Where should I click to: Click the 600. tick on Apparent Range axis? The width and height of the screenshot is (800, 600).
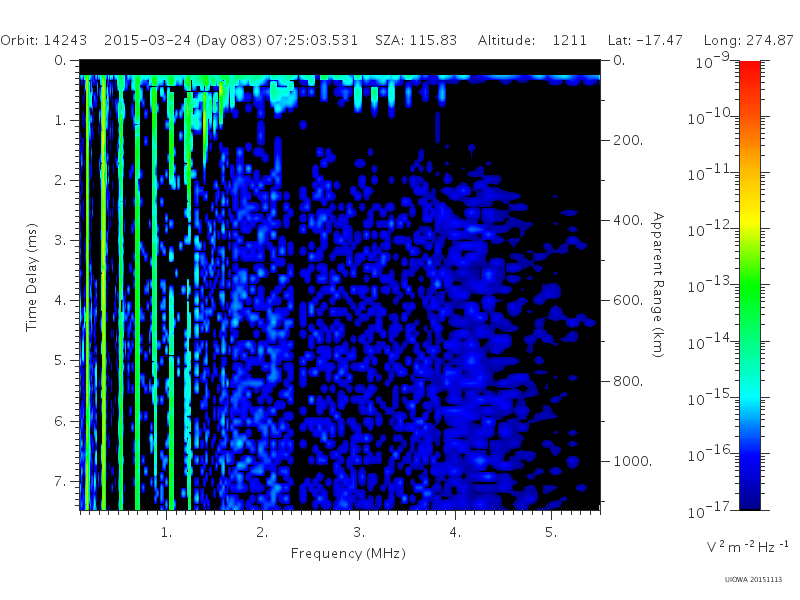(628, 301)
